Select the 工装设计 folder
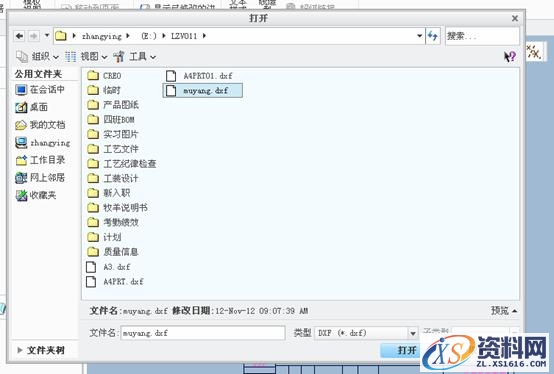554x374 pixels. 113,178
